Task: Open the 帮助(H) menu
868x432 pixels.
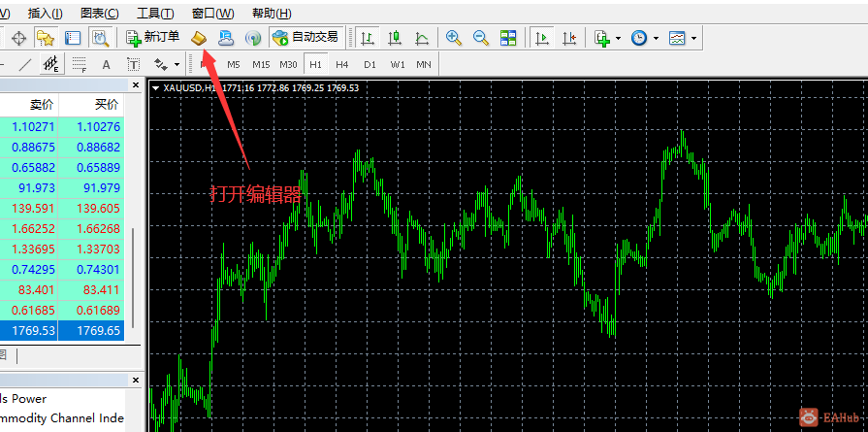Action: coord(272,14)
